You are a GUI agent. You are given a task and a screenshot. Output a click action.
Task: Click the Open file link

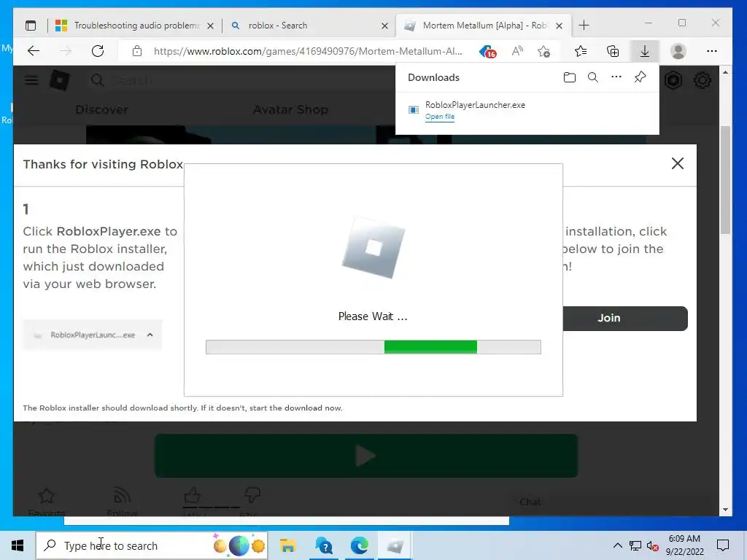440,117
